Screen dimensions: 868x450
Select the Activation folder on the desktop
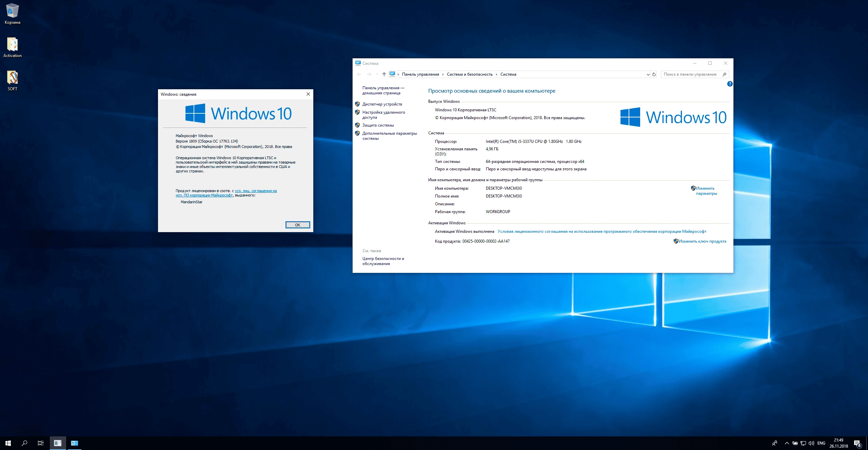(x=13, y=47)
